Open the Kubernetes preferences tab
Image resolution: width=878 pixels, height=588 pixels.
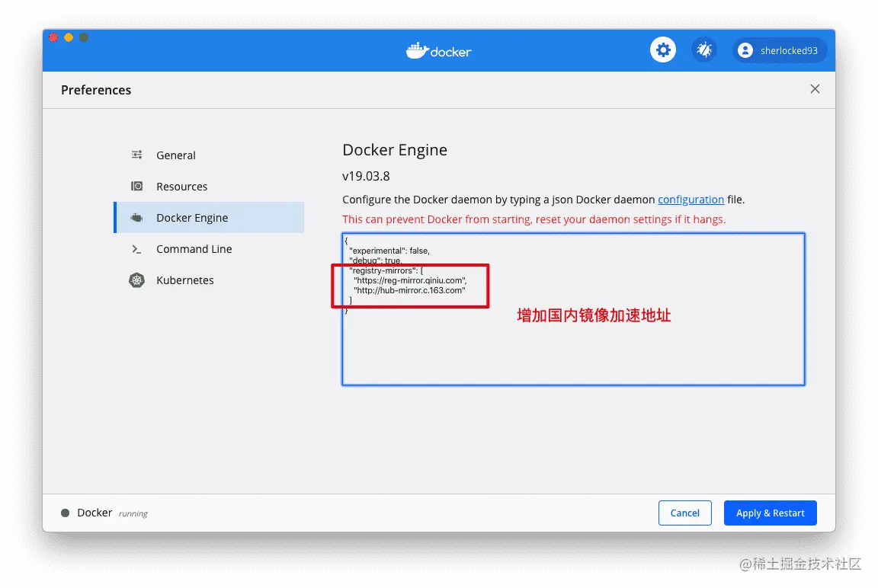[209, 280]
